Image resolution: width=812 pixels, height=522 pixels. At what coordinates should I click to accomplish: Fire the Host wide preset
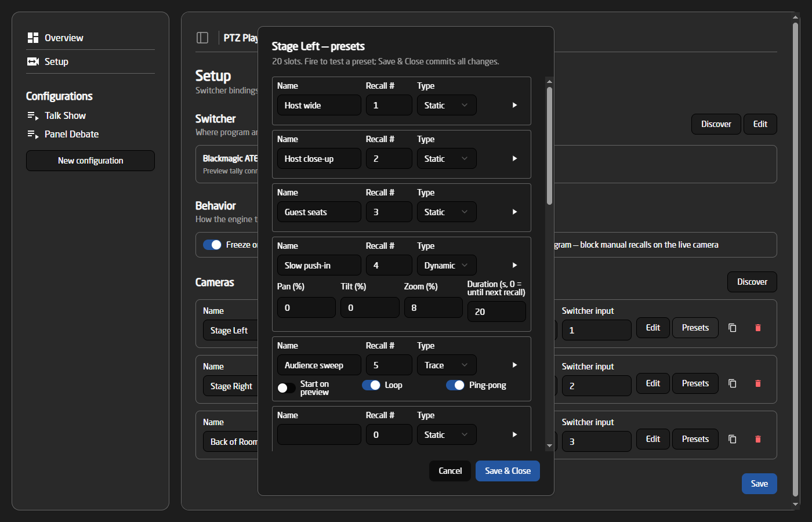[x=514, y=105]
